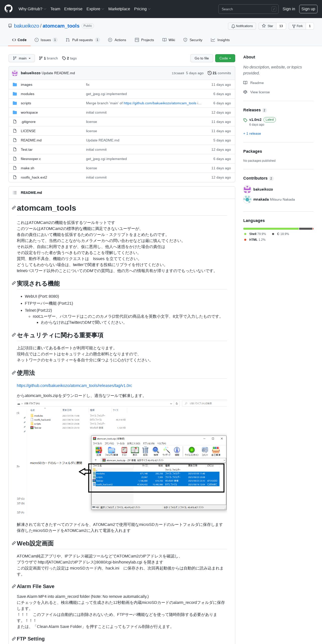Open the Actions tab
Viewport: 322px width, 644px height.
click(x=117, y=40)
